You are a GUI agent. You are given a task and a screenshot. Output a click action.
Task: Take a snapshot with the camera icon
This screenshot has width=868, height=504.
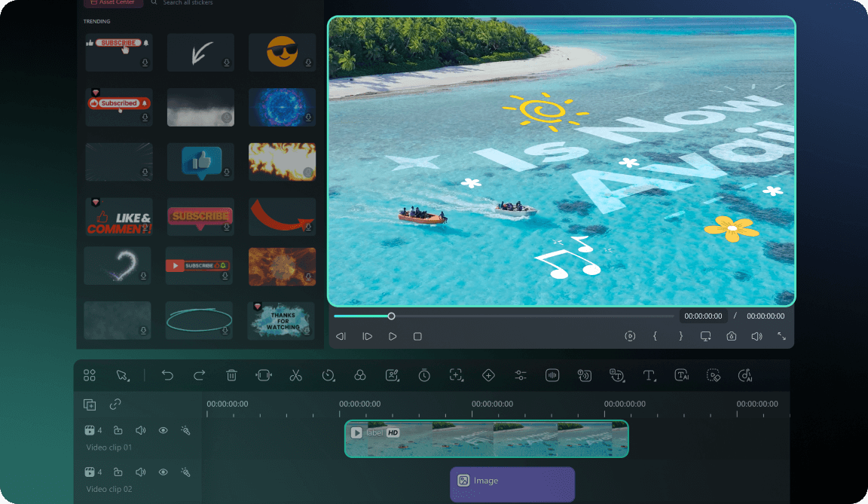[x=732, y=336]
